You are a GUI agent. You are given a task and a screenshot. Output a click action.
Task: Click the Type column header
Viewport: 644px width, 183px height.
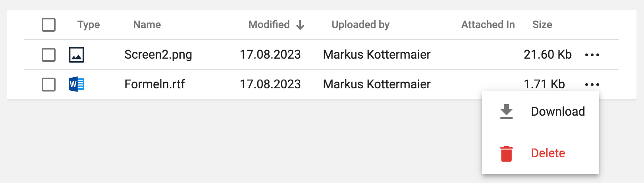point(89,25)
